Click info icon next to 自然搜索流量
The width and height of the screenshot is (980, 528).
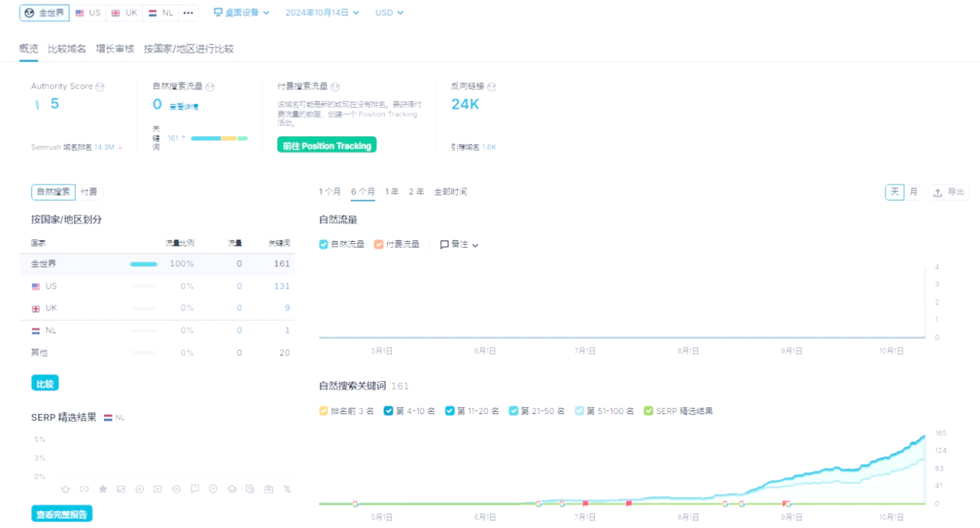[x=211, y=87]
